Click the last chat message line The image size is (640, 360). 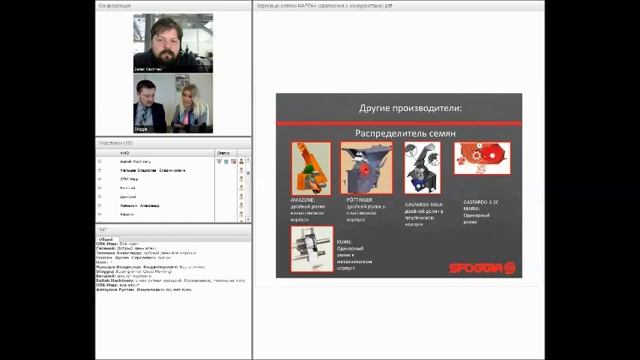(x=143, y=289)
